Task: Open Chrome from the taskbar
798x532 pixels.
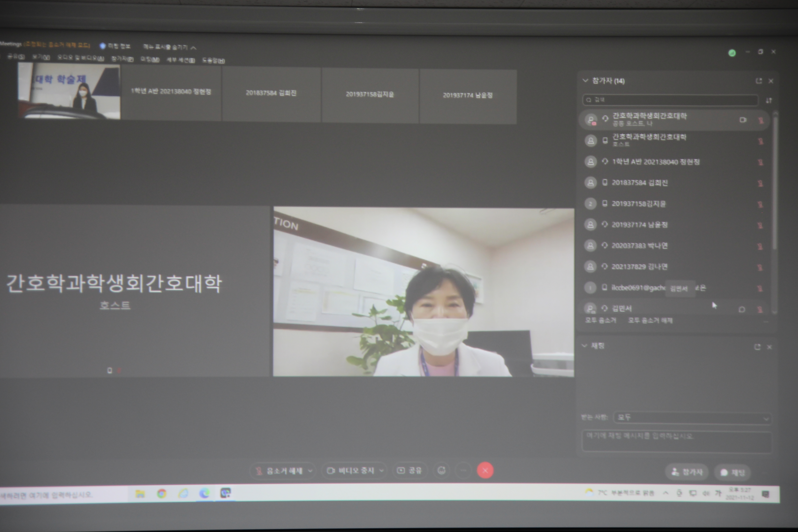Action: pyautogui.click(x=162, y=493)
